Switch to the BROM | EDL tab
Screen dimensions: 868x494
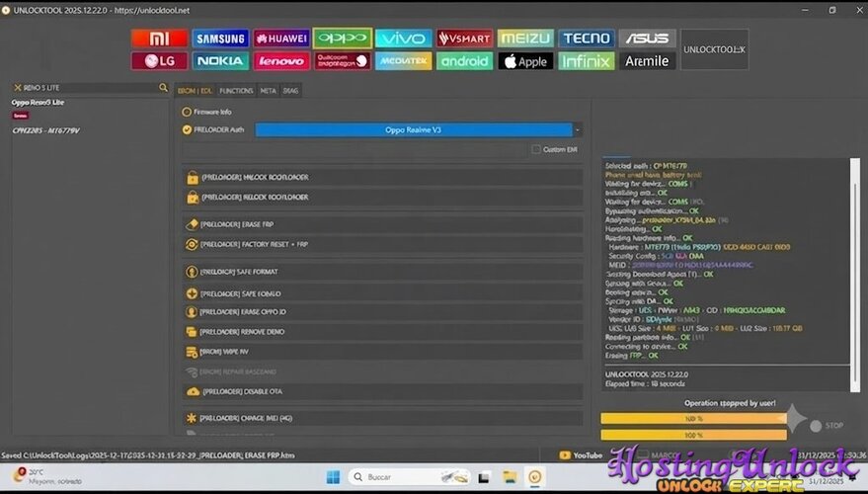[x=195, y=91]
